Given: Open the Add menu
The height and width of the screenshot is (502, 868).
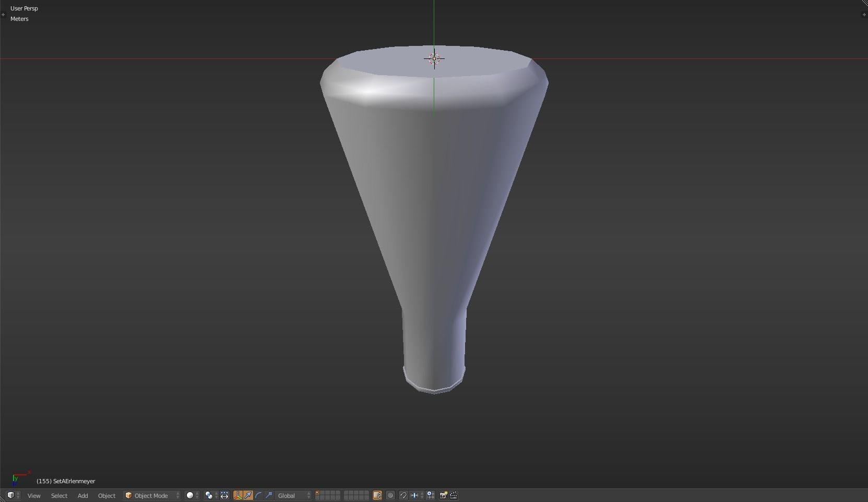Looking at the screenshot, I should [82, 495].
